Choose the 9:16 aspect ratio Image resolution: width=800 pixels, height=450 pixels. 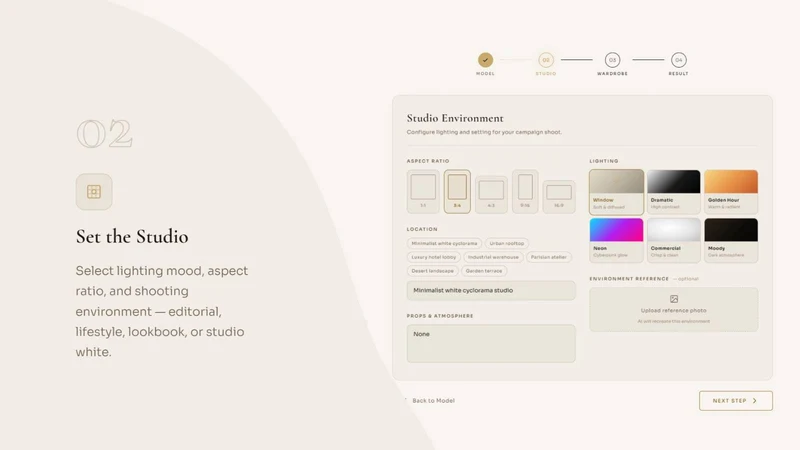point(525,191)
